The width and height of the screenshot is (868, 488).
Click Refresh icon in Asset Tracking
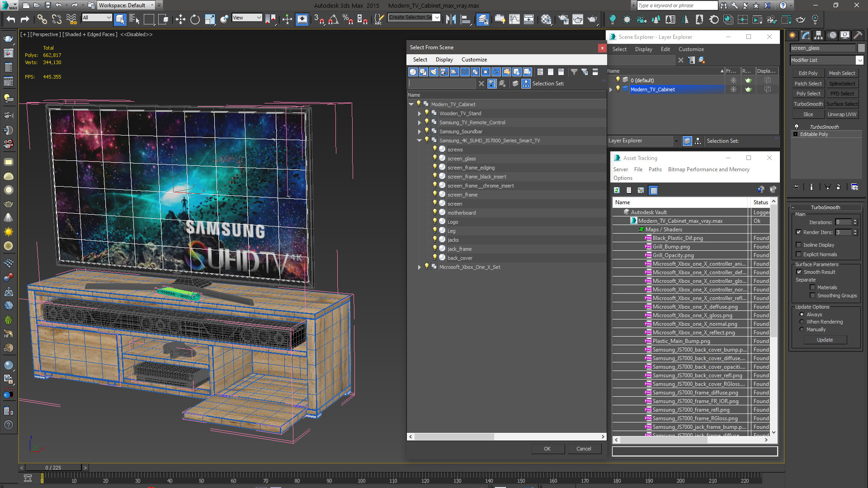point(617,190)
